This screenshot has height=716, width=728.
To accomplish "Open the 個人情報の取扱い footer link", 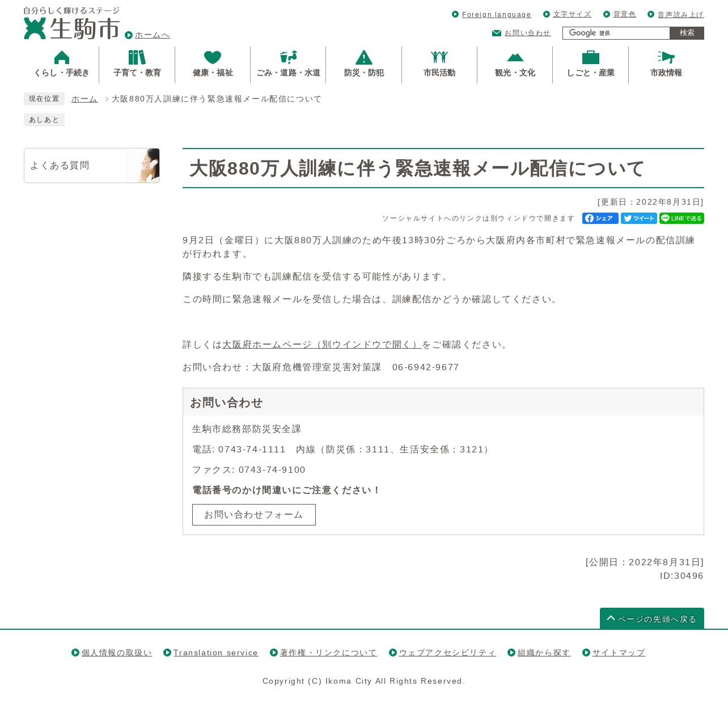I will 117,653.
